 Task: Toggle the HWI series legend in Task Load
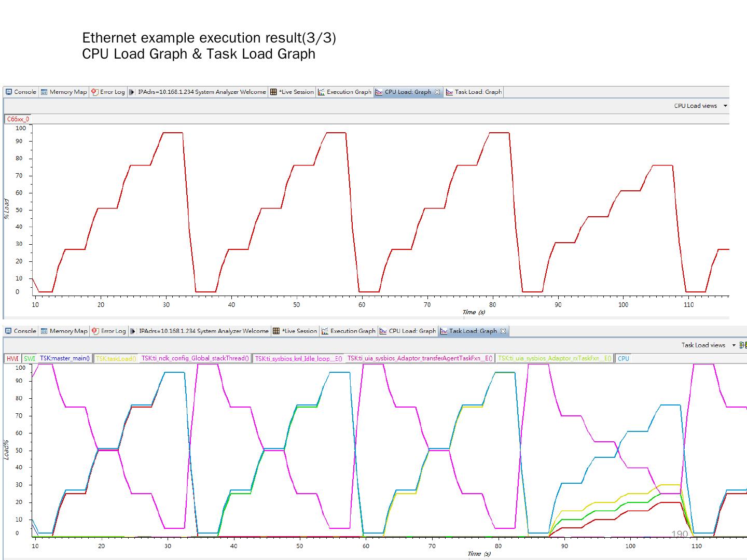[12, 358]
